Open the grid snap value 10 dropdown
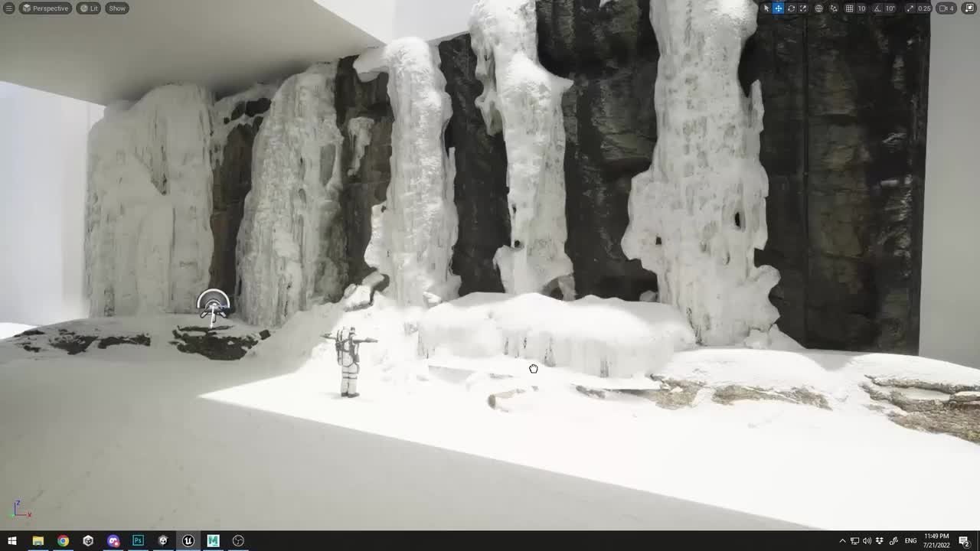 click(861, 8)
